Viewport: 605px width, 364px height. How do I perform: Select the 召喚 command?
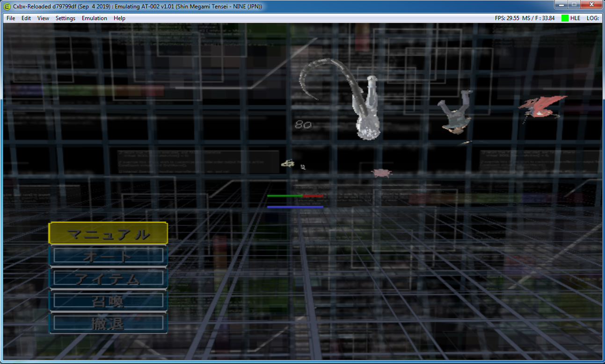[x=108, y=300]
